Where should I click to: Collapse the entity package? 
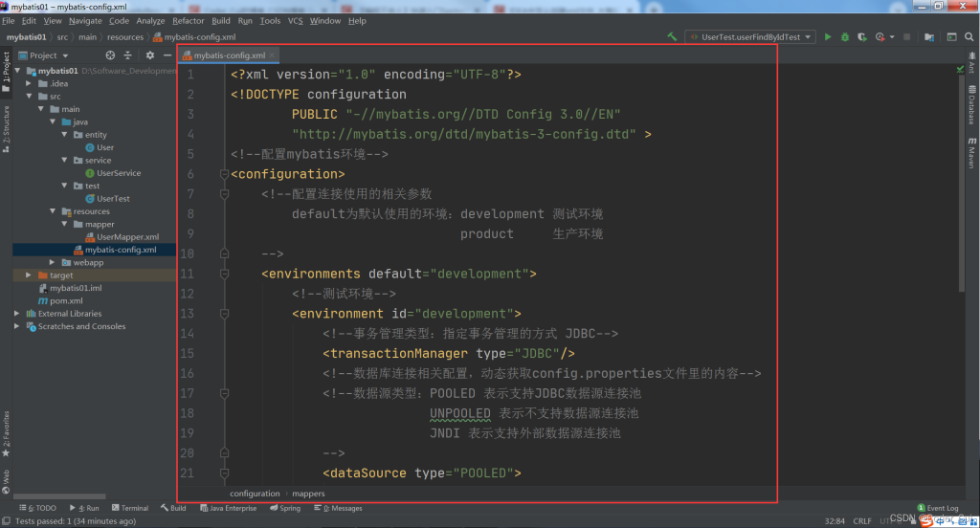tap(64, 134)
